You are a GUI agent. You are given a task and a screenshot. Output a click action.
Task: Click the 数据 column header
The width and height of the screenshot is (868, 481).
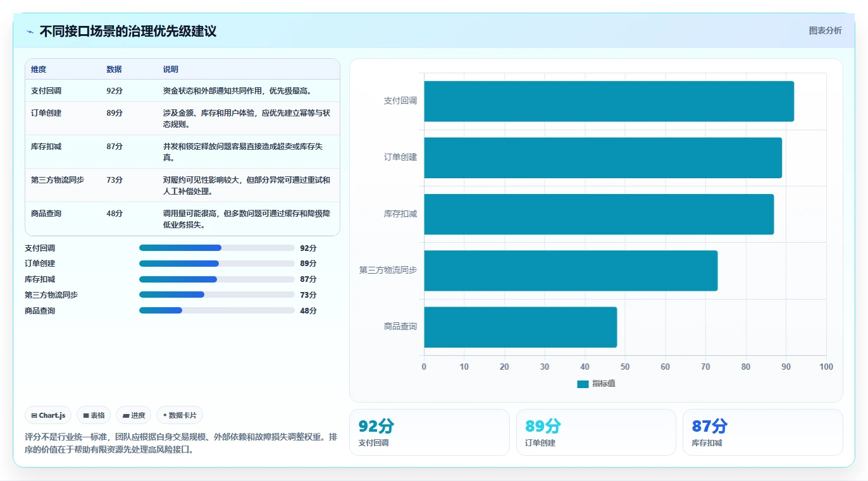pos(114,70)
